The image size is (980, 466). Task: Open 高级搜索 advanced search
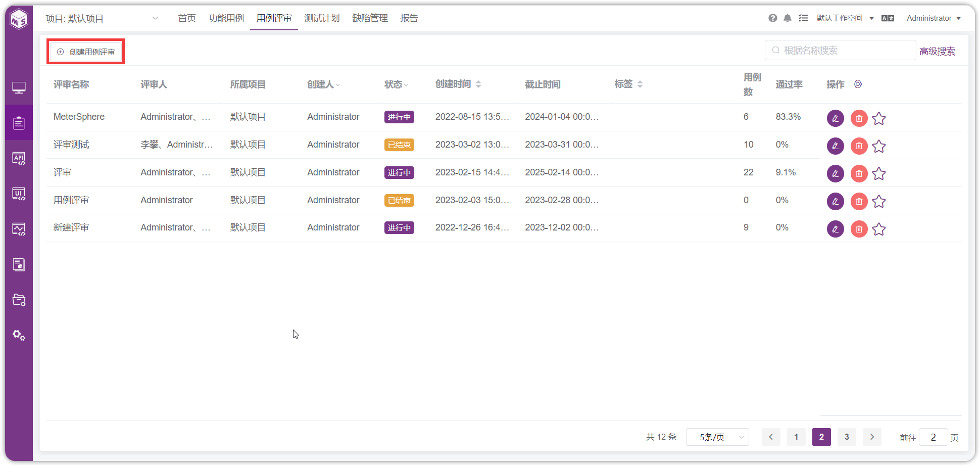coord(937,51)
